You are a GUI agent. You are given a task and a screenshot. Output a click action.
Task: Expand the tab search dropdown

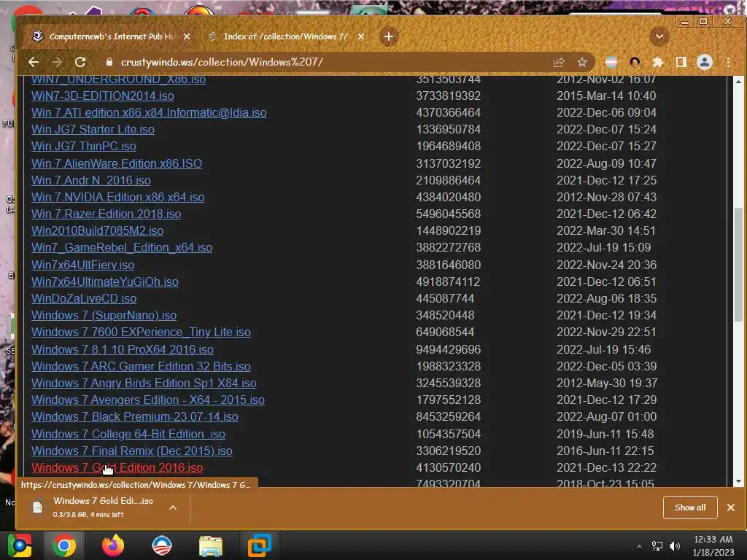[659, 36]
